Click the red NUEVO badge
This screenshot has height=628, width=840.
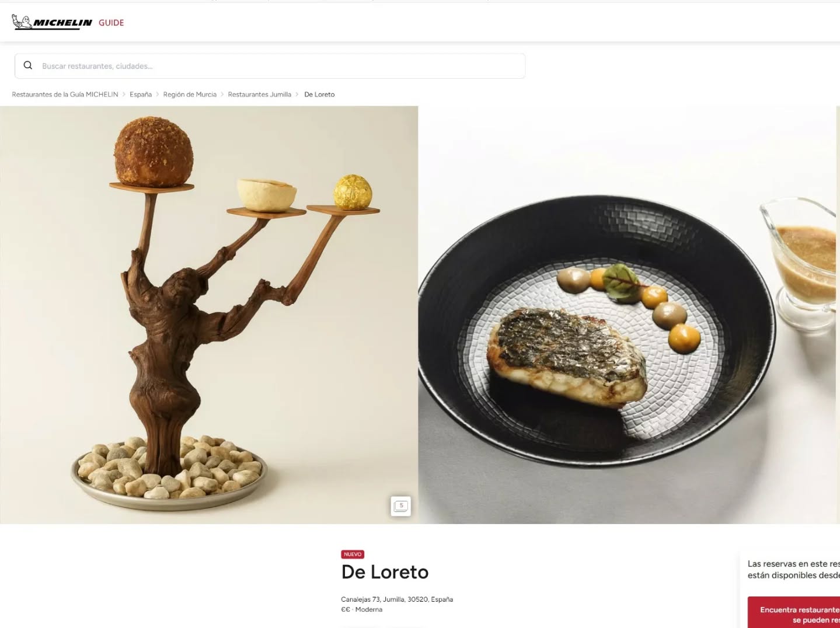click(x=353, y=554)
